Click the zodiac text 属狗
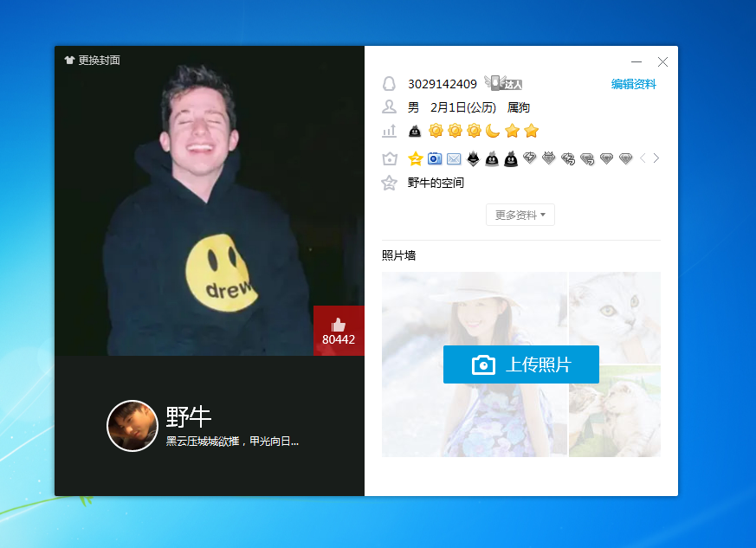 click(x=519, y=107)
